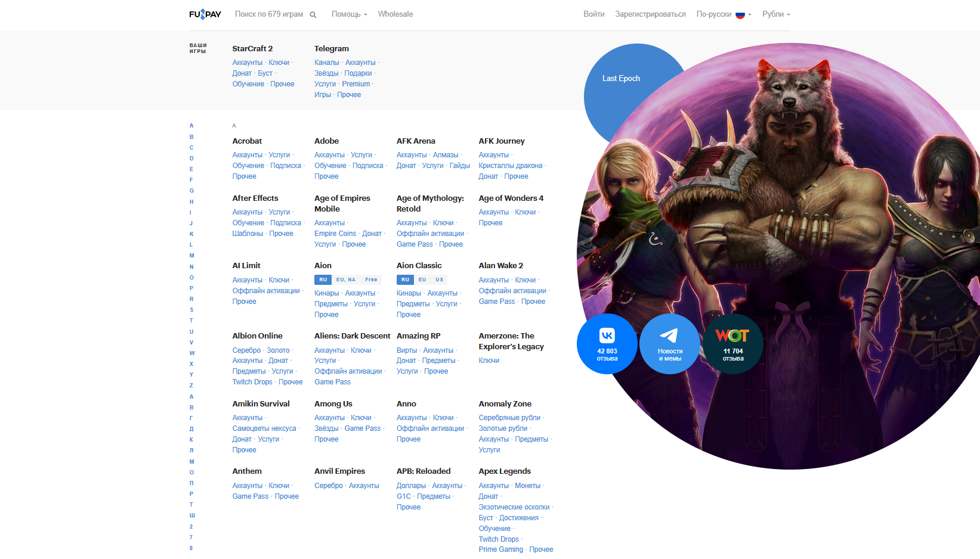Open Aion Кинары link
The image size is (980, 559).
327,293
